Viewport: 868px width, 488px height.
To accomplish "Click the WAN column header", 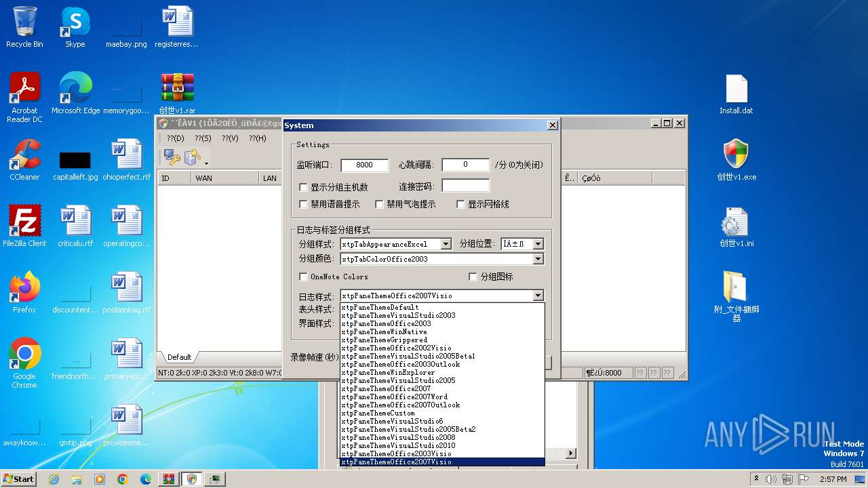I will (x=225, y=178).
